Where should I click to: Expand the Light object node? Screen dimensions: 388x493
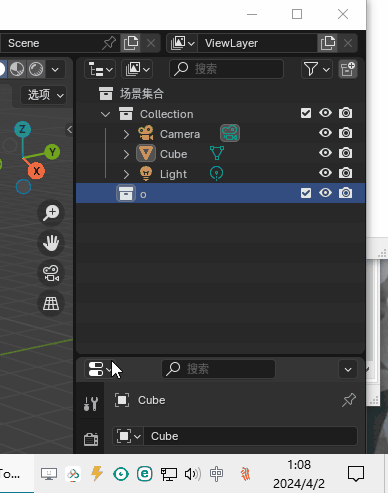(126, 174)
